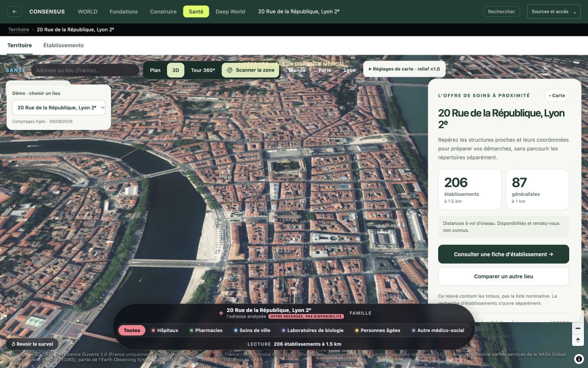Screen dimensions: 588x368
Task: Click Revoir le survol button
Action: pyautogui.click(x=32, y=344)
